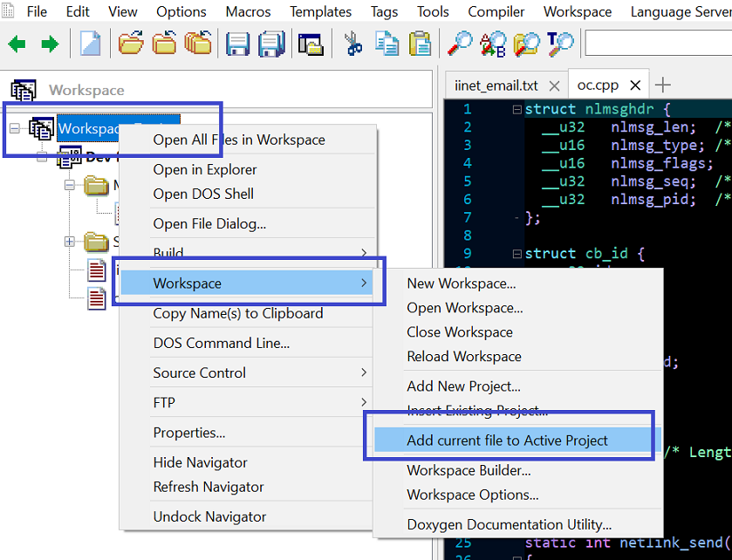
Task: Click the first yellow folder in tree
Action: (x=96, y=185)
